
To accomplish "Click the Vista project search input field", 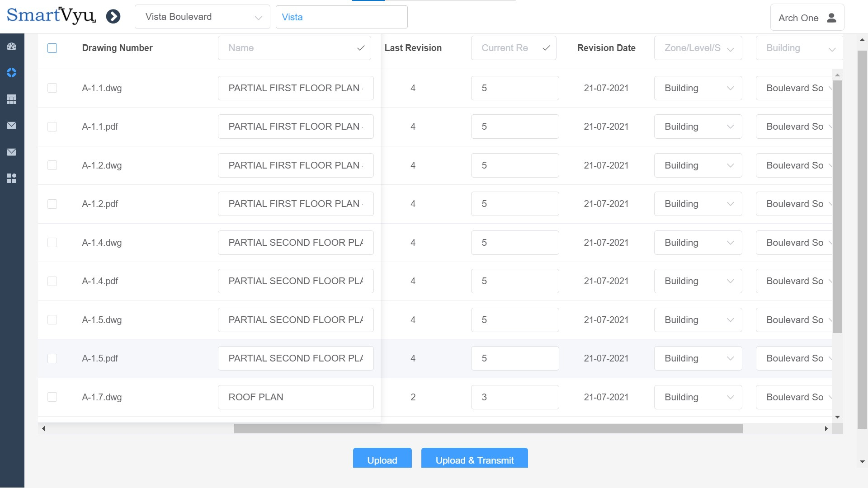I will 341,17.
